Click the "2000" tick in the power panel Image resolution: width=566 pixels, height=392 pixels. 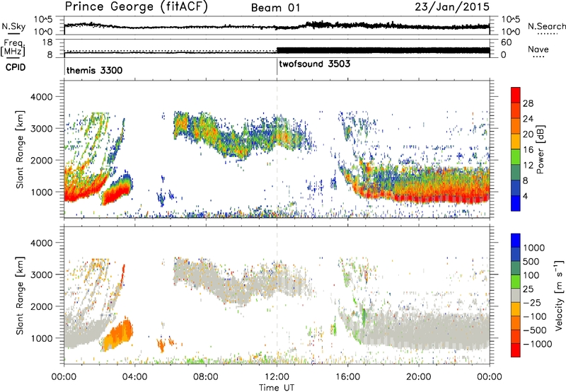[x=41, y=161]
